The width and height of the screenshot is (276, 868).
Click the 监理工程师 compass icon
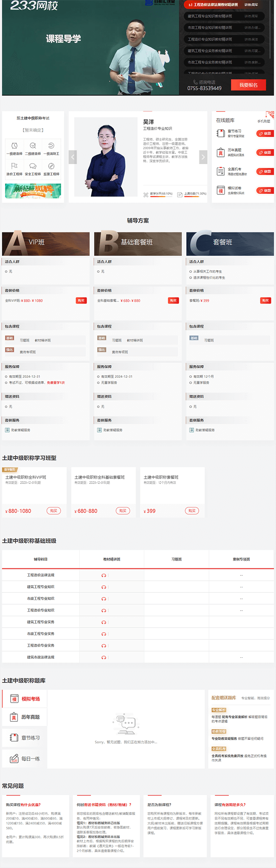point(51,166)
